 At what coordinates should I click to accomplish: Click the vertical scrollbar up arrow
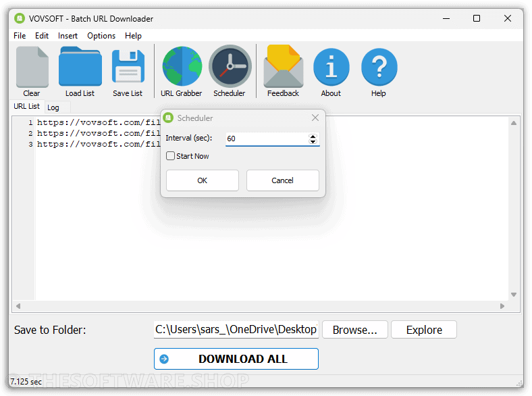[514, 123]
